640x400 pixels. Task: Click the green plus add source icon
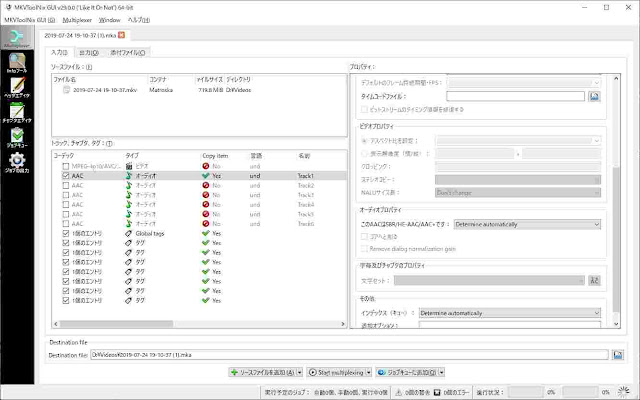click(x=234, y=372)
